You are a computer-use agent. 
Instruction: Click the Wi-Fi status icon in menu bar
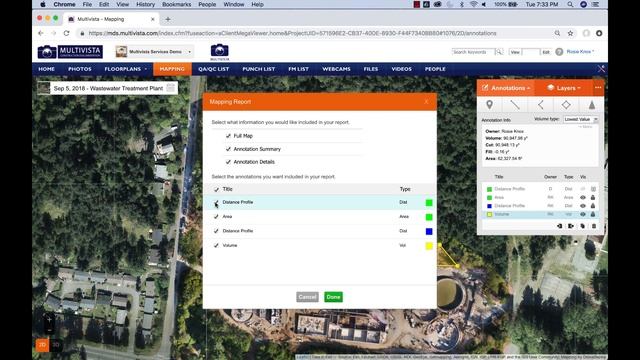tap(473, 4)
